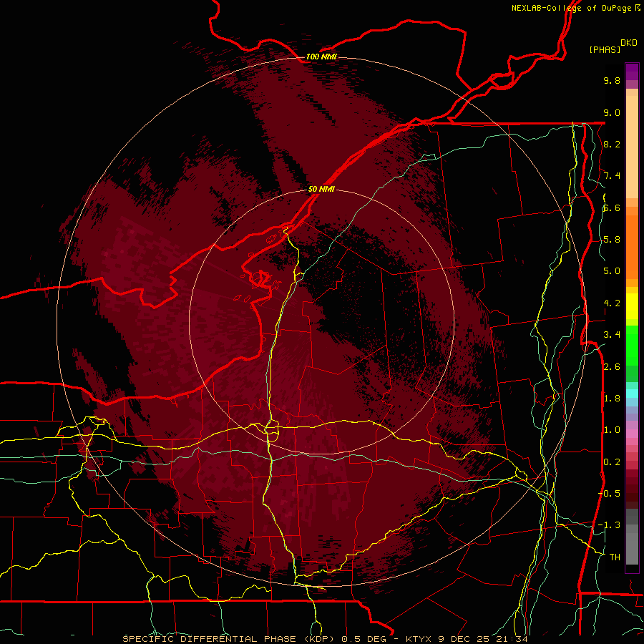Click the 3.4 scale label
The width and height of the screenshot is (644, 644).
612,335
